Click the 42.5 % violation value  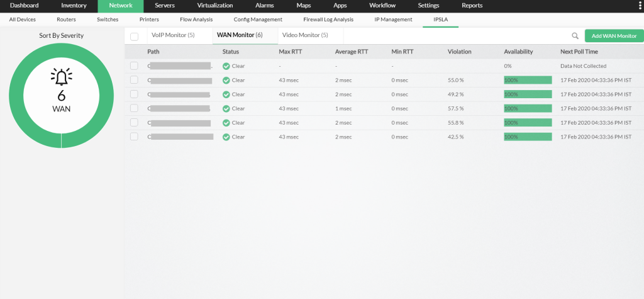[456, 137]
